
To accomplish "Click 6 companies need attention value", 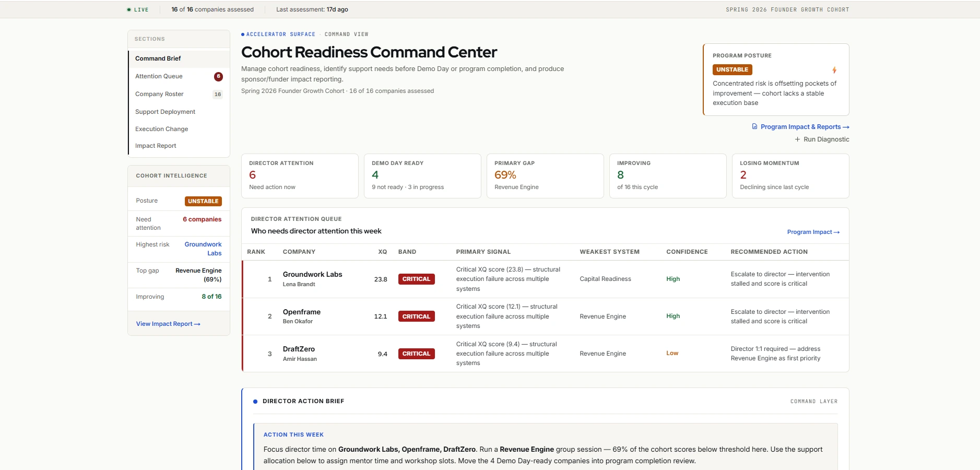I will pos(202,219).
